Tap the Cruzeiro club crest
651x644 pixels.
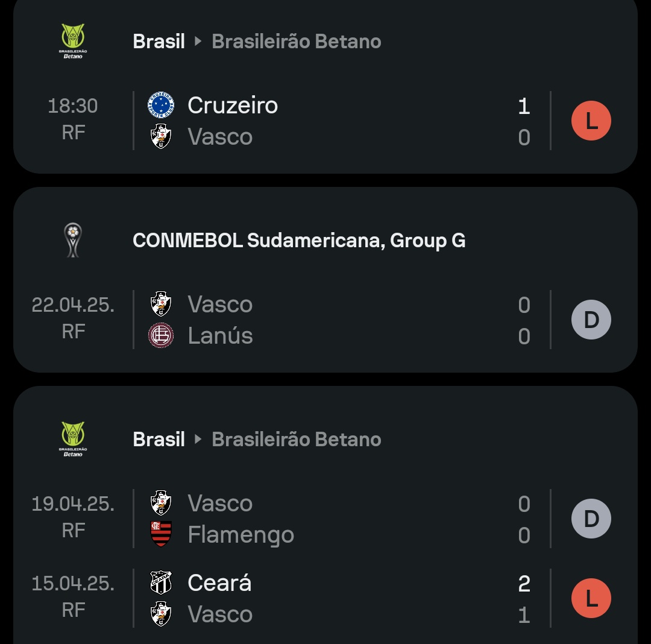[x=161, y=105]
